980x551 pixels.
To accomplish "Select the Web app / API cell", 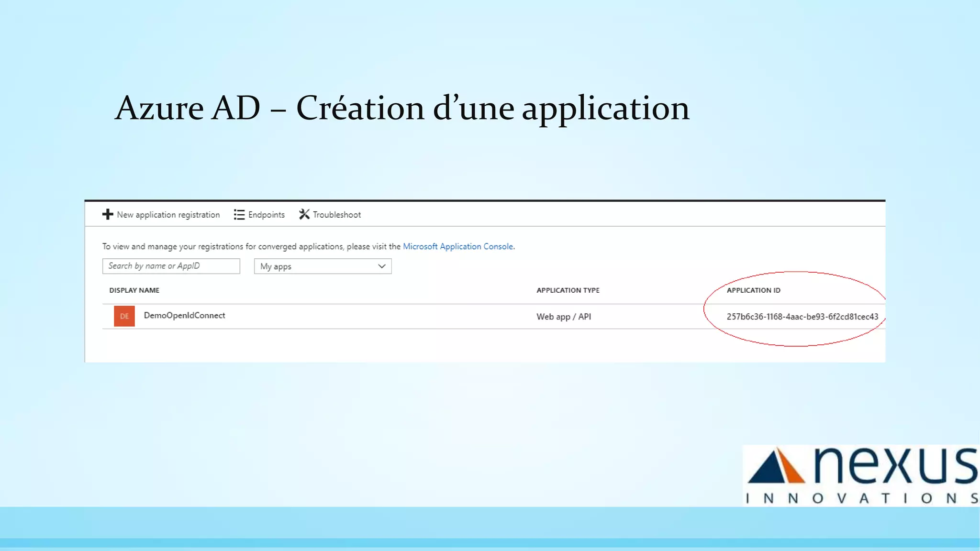I will (564, 317).
